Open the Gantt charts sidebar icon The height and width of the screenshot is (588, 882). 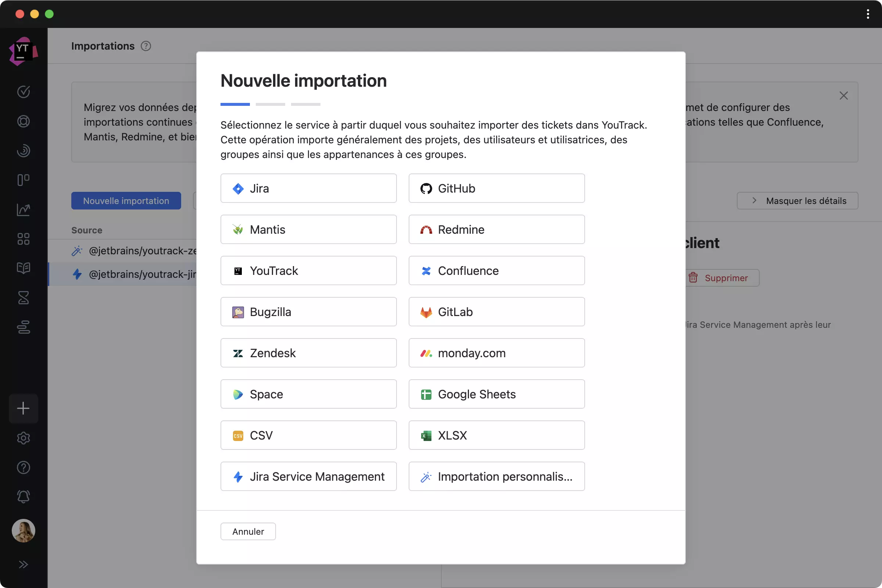pos(23,327)
